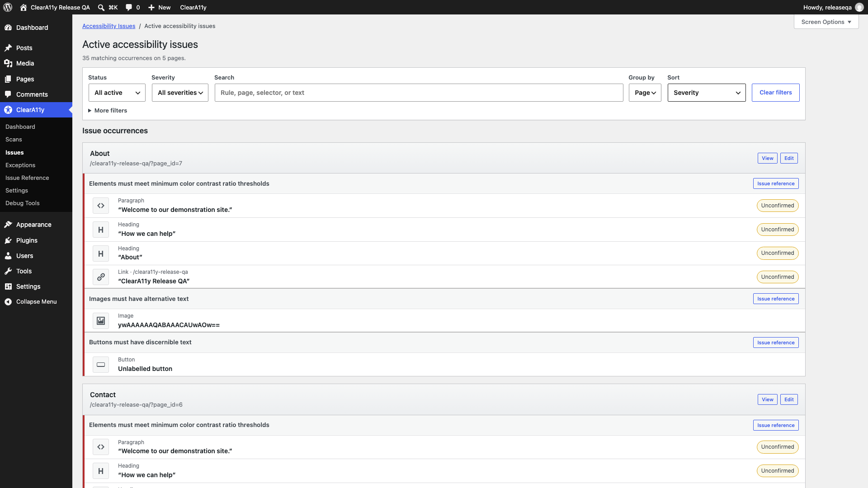Open the Group by Page dropdown
The height and width of the screenshot is (488, 868).
[x=645, y=93]
